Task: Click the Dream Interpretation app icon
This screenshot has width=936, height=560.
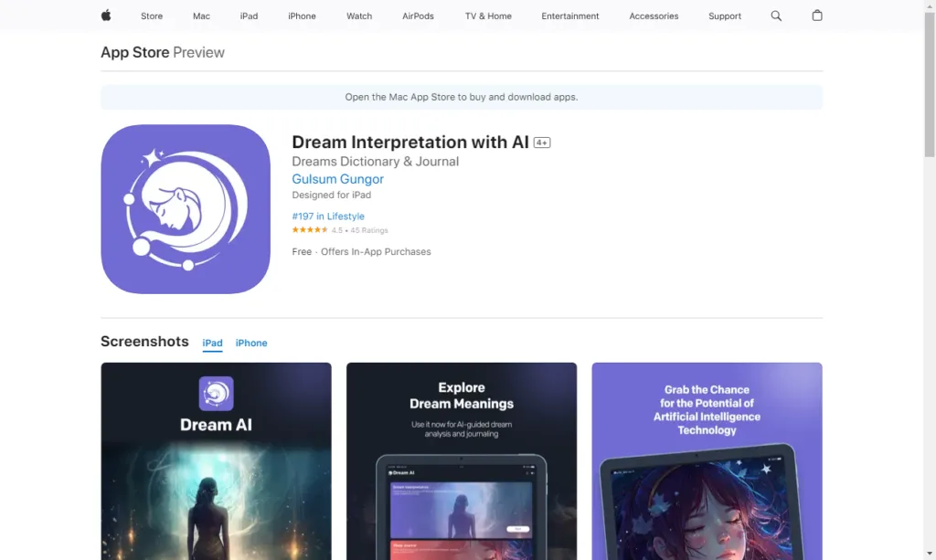Action: pyautogui.click(x=186, y=208)
